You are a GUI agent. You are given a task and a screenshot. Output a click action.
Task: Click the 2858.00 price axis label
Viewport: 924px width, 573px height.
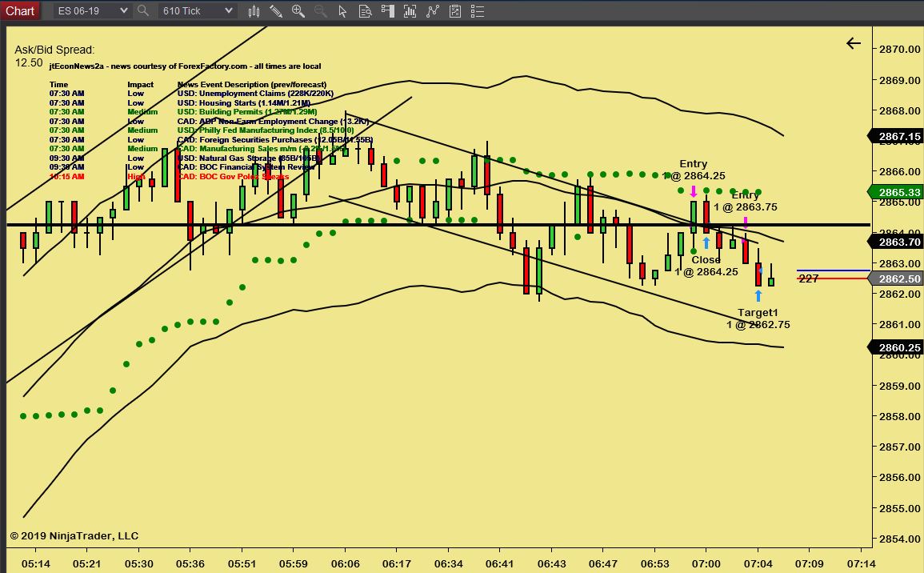pyautogui.click(x=899, y=416)
